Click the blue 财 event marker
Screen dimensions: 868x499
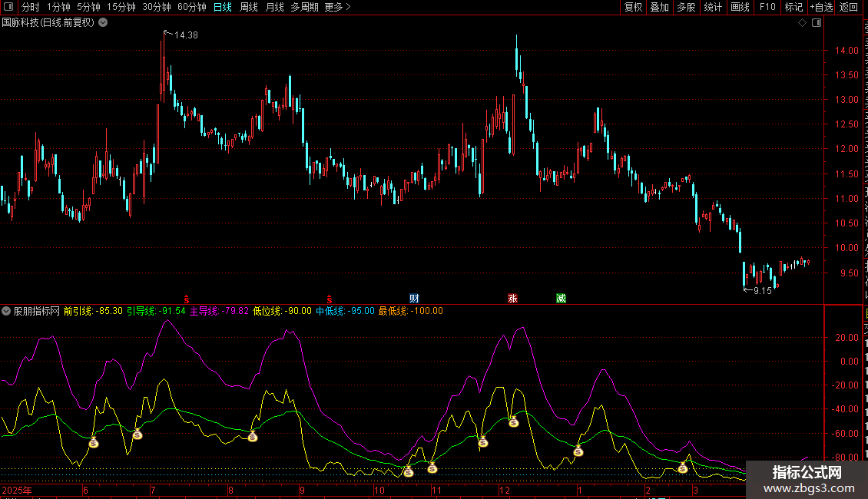click(415, 299)
